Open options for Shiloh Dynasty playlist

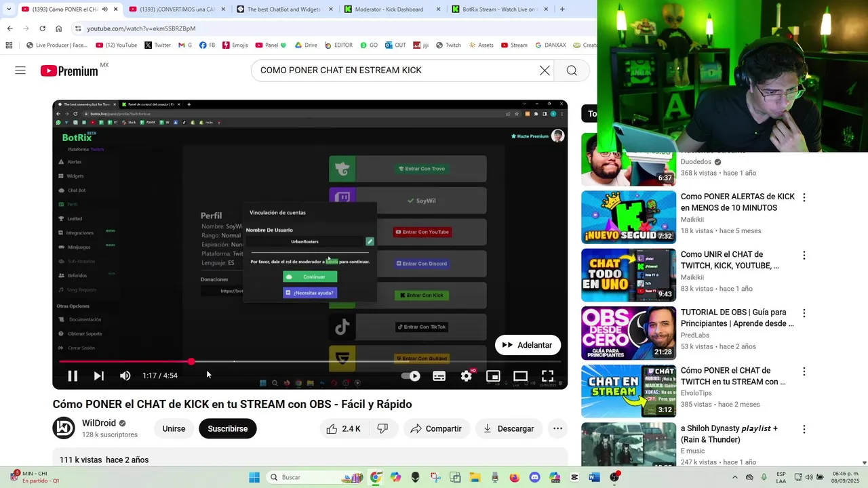(804, 429)
